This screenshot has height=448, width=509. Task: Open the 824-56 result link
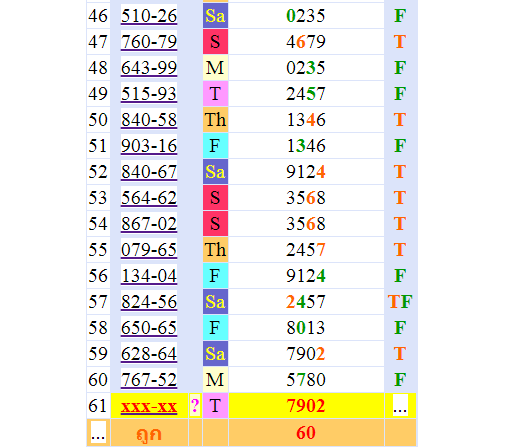[149, 302]
